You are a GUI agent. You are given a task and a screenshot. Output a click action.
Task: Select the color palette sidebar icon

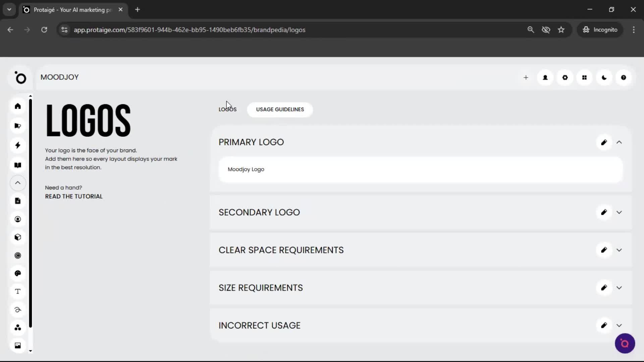pyautogui.click(x=18, y=274)
